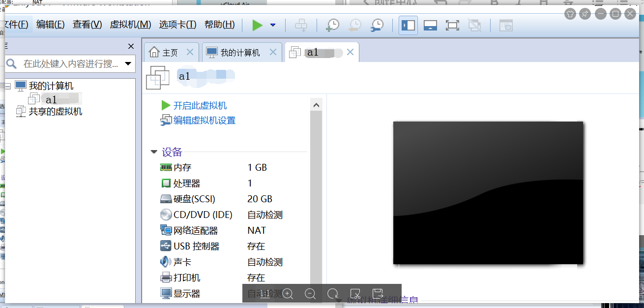Close the 我的计算机 tab with its X
Viewport: 644px width, 308px height.
(273, 52)
